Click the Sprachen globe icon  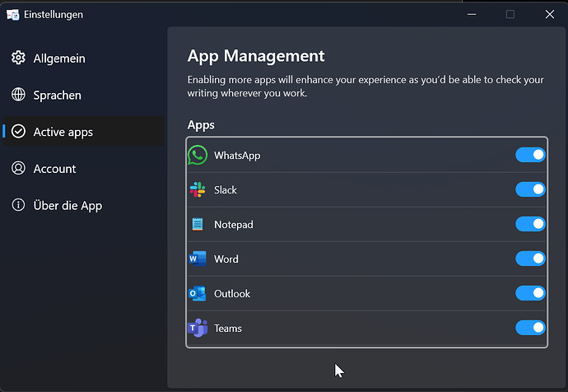18,96
